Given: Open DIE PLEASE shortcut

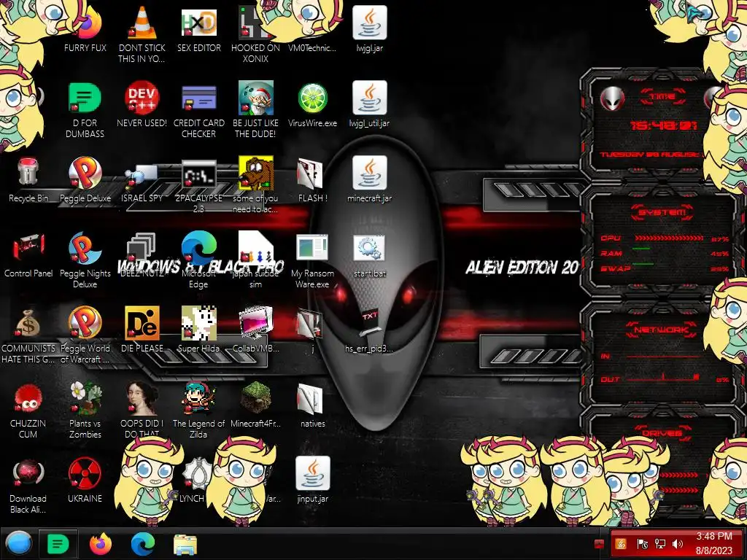Looking at the screenshot, I should (142, 323).
